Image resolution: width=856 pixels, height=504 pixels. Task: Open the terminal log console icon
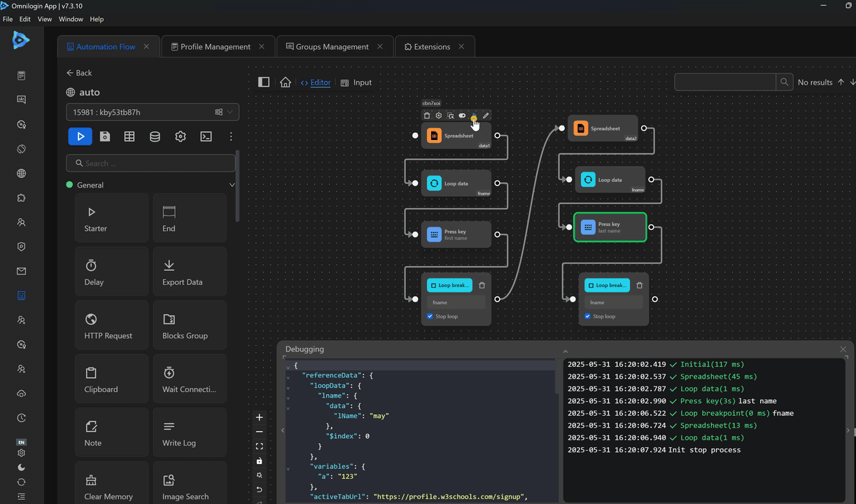point(206,136)
